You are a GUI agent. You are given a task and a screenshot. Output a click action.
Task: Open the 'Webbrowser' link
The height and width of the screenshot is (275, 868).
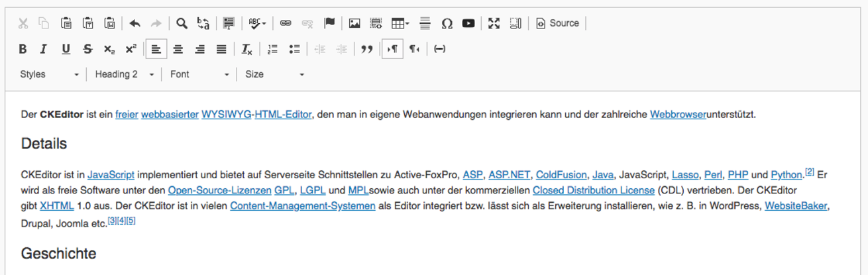(678, 114)
